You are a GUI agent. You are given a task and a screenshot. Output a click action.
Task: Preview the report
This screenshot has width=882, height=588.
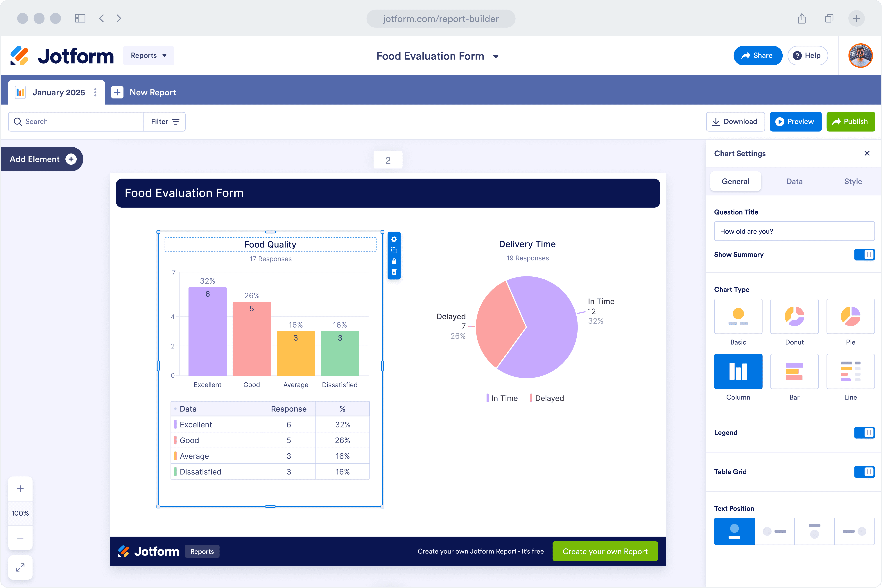[795, 121]
